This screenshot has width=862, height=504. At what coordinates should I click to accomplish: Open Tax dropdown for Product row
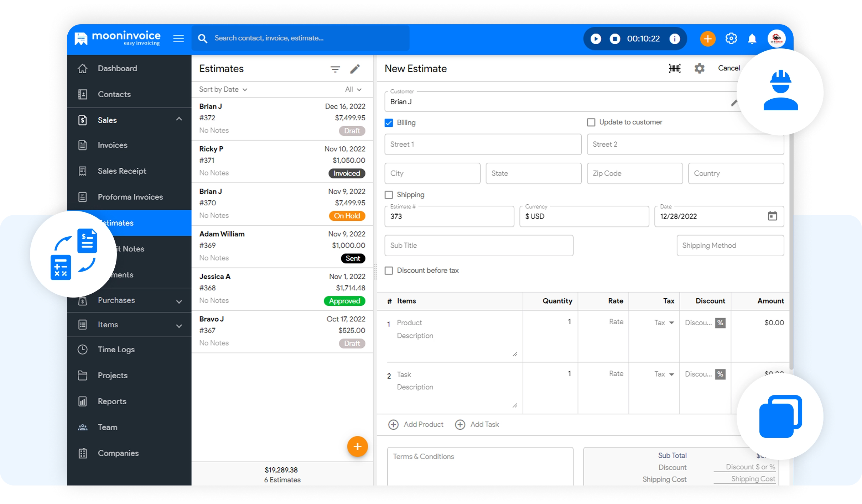pos(664,323)
